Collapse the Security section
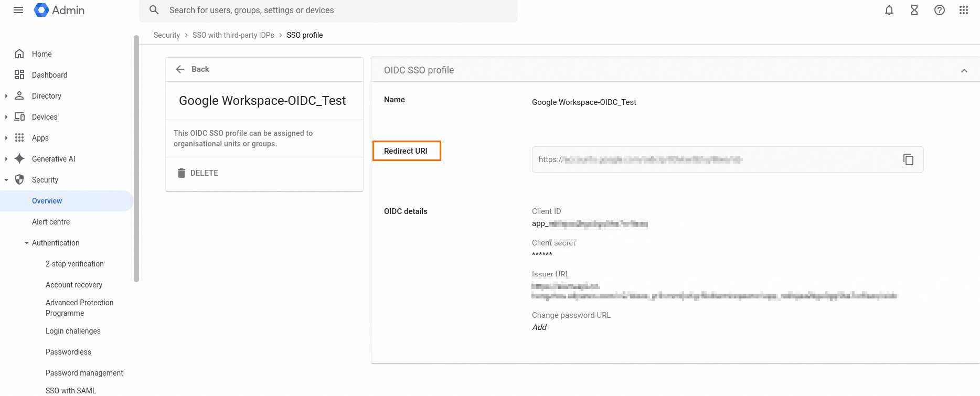980x396 pixels. point(6,180)
